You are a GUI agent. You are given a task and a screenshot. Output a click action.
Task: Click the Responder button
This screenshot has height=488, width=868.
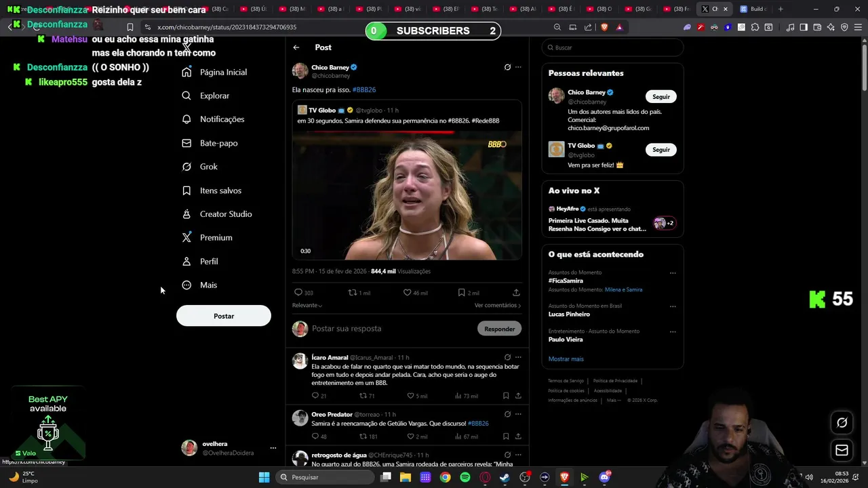pos(500,329)
